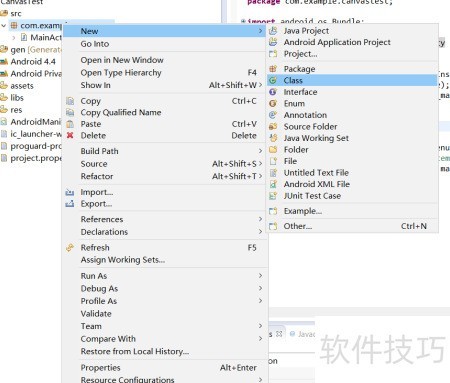450x383 pixels.
Task: Open Properties from context menu
Action: [x=165, y=368]
